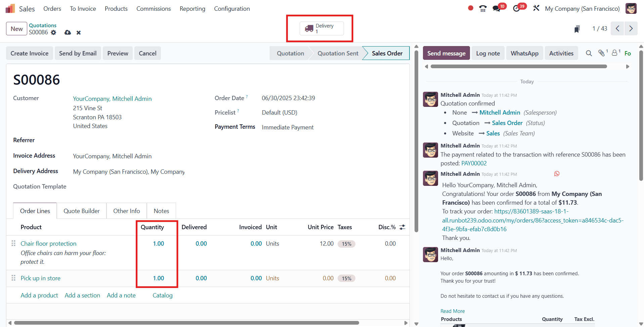Select the Order Lines tab

click(35, 211)
